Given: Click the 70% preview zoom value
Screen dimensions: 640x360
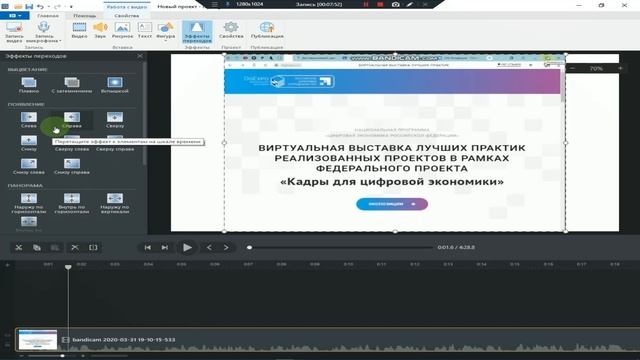Looking at the screenshot, I should click(596, 69).
